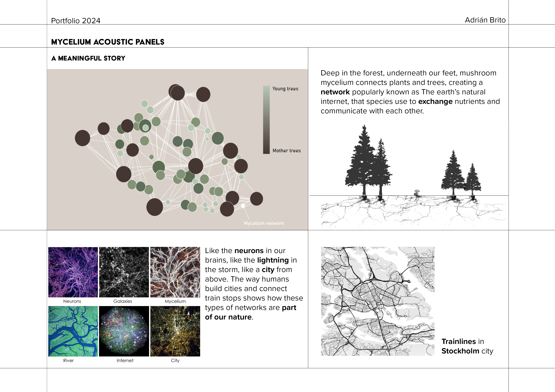Select the Galaxies thumbnail image
Viewport: 555px width, 392px height.
click(124, 272)
